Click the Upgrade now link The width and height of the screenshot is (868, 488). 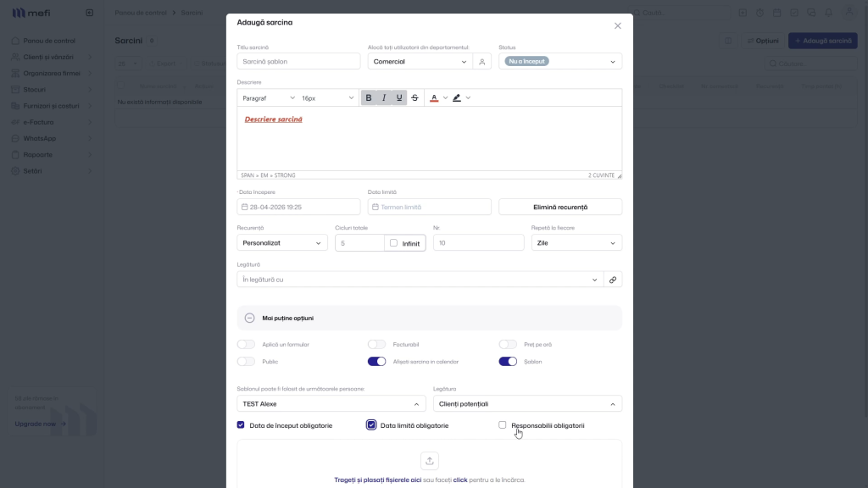pyautogui.click(x=41, y=424)
